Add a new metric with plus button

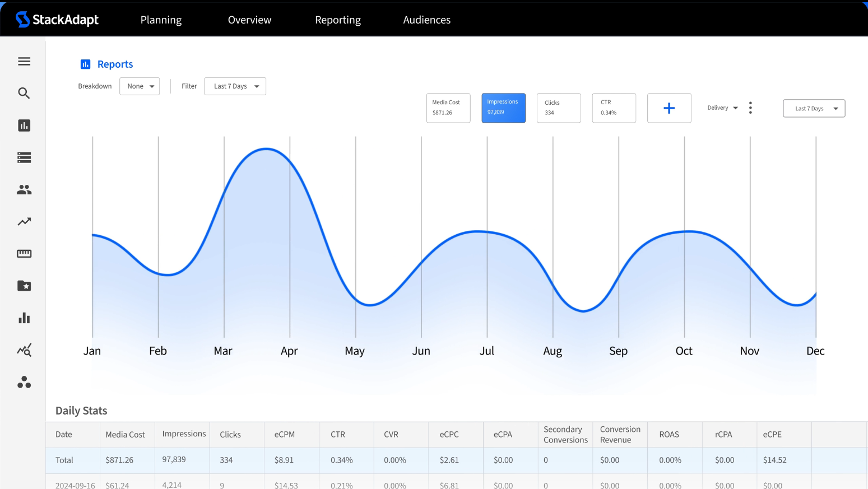tap(669, 108)
